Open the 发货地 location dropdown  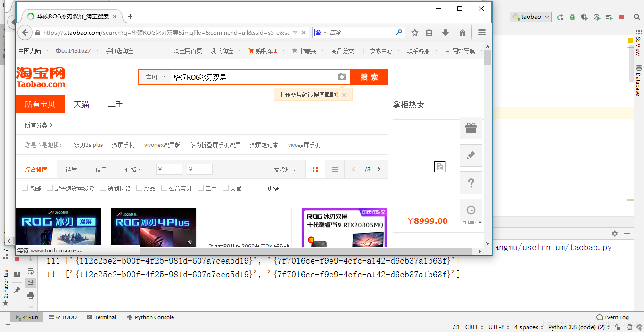coord(285,170)
